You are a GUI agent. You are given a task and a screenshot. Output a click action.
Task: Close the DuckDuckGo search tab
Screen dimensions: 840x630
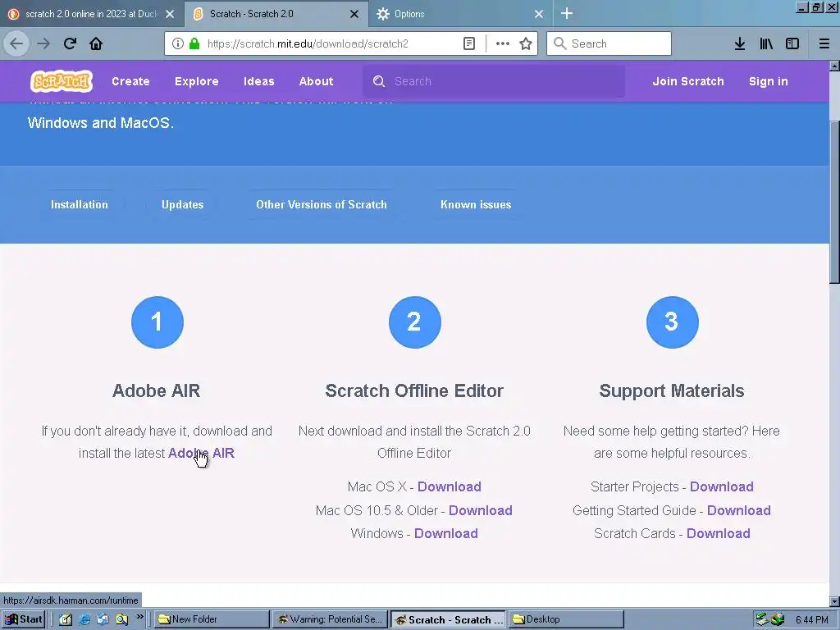[x=170, y=14]
